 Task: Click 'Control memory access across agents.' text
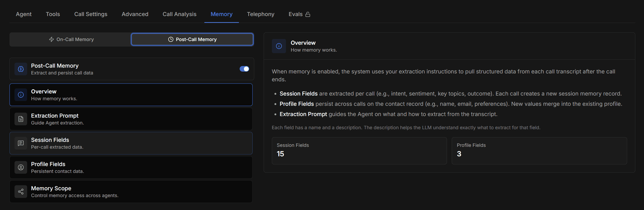[x=75, y=196]
